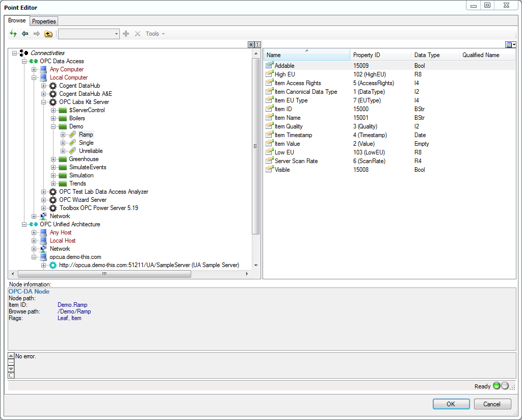
Task: Click the C clear button in error pane
Action: (x=11, y=375)
